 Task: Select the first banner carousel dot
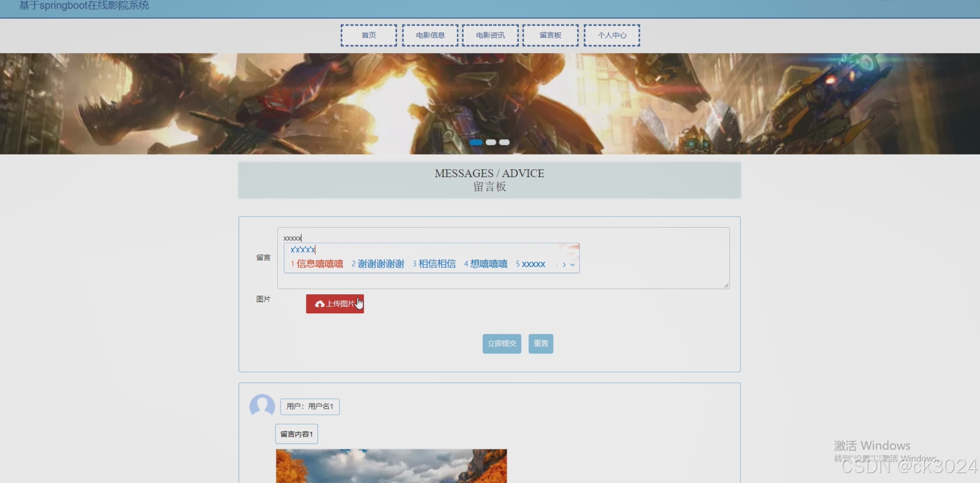coord(476,142)
